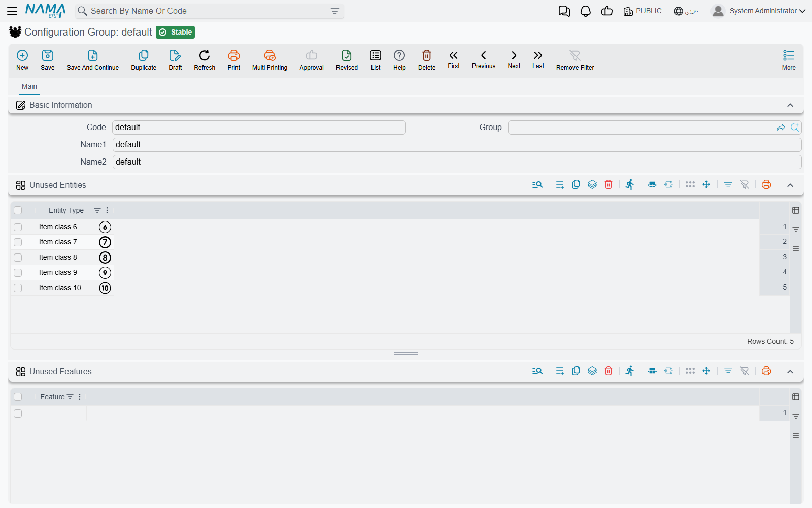Image resolution: width=812 pixels, height=508 pixels.
Task: Toggle select-all checkbox in Entity Type header
Action: pyautogui.click(x=18, y=210)
